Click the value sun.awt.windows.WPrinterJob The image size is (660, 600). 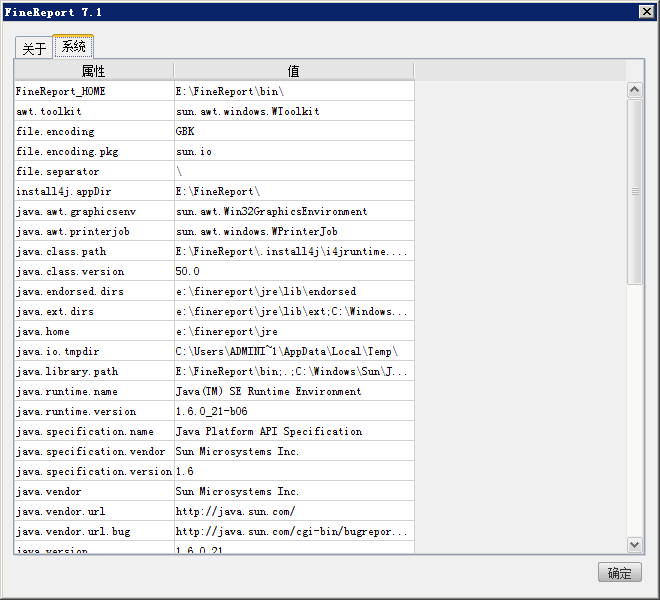tap(294, 231)
